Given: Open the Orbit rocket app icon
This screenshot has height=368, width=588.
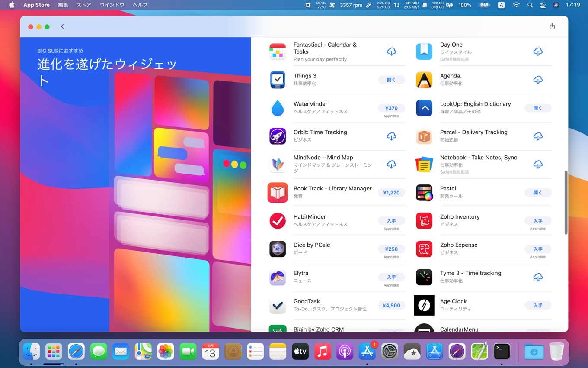Looking at the screenshot, I should (278, 136).
